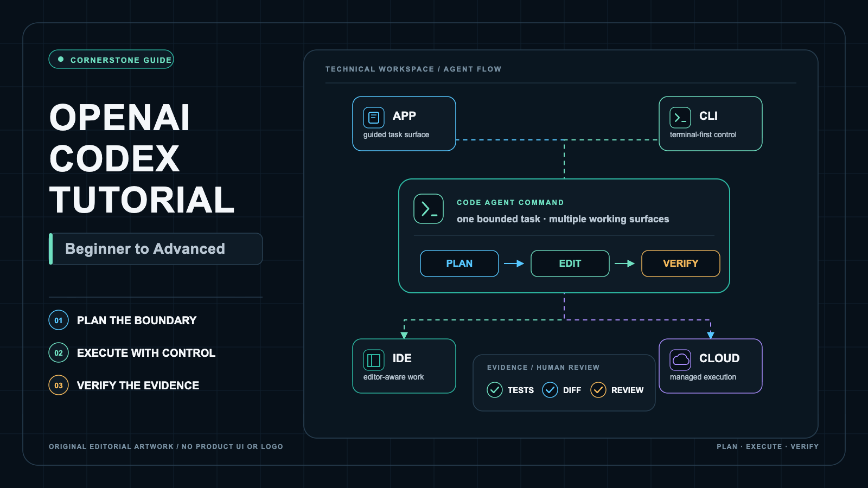Click the CLOUD cloud icon

coord(680,360)
